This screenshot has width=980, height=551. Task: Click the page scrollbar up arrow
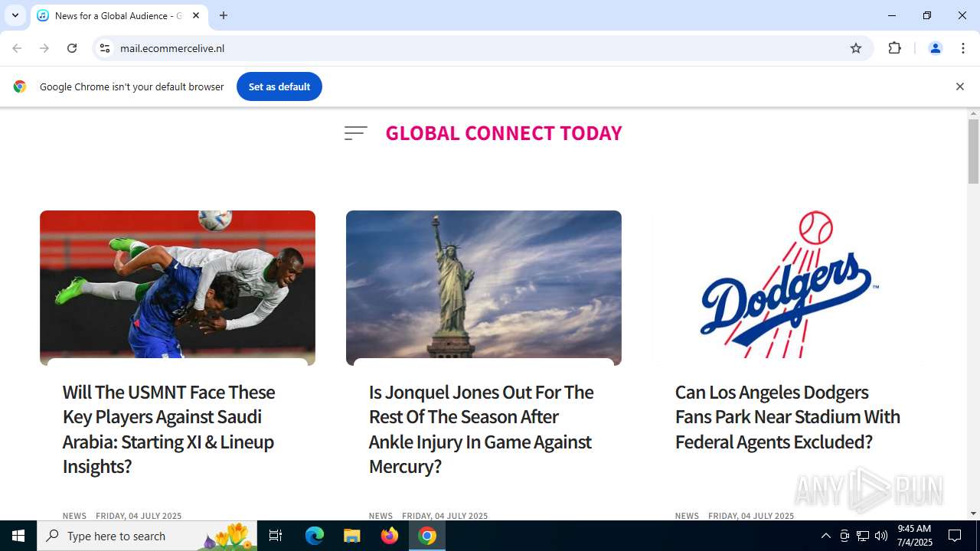(973, 113)
